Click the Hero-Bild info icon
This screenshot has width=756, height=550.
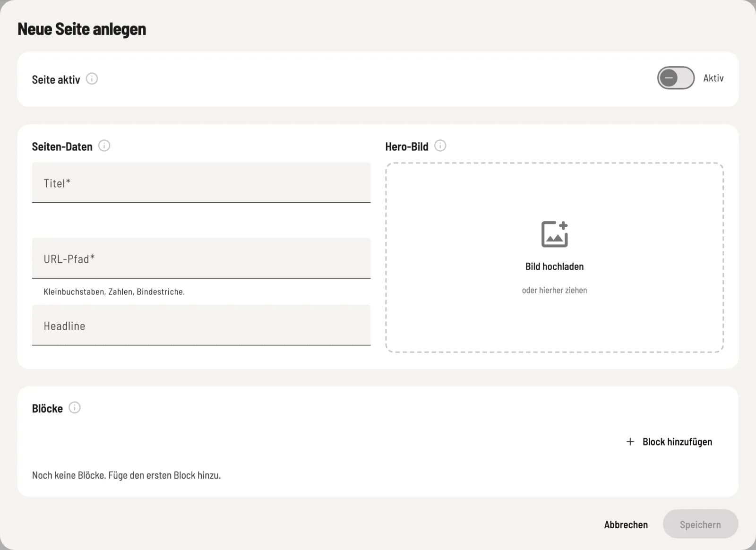(x=440, y=146)
